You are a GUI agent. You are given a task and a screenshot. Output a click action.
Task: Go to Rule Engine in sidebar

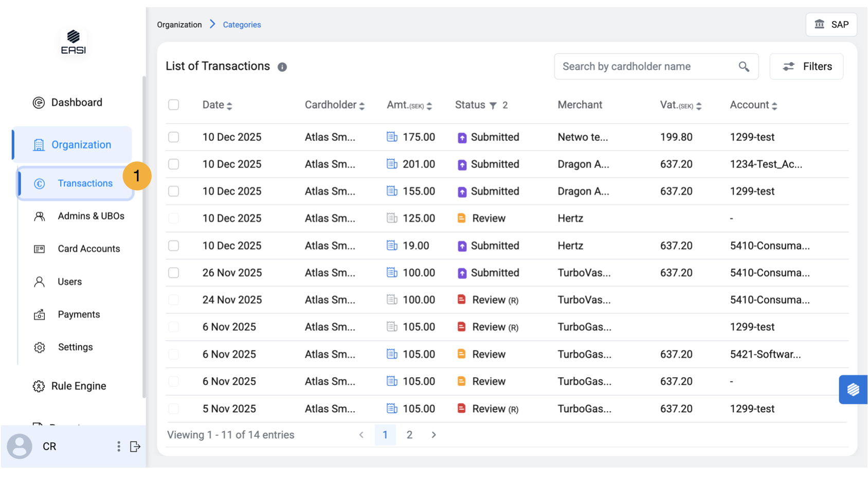pyautogui.click(x=78, y=386)
